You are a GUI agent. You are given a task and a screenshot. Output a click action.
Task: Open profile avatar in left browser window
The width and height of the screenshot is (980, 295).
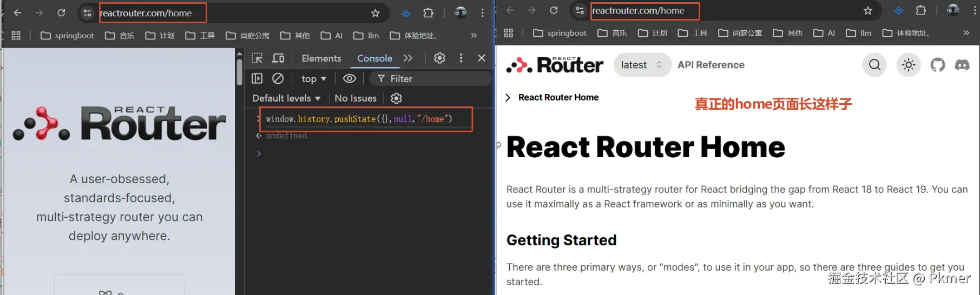pyautogui.click(x=461, y=12)
